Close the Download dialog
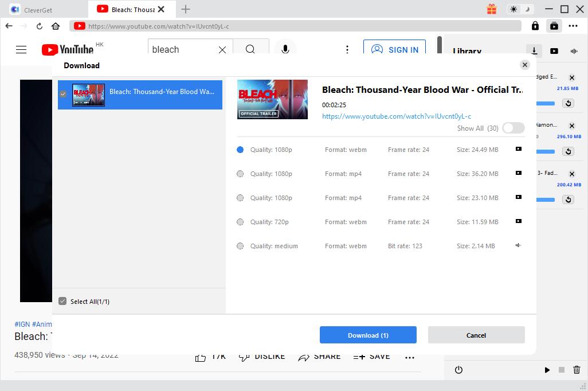The height and width of the screenshot is (391, 588). 524,65
